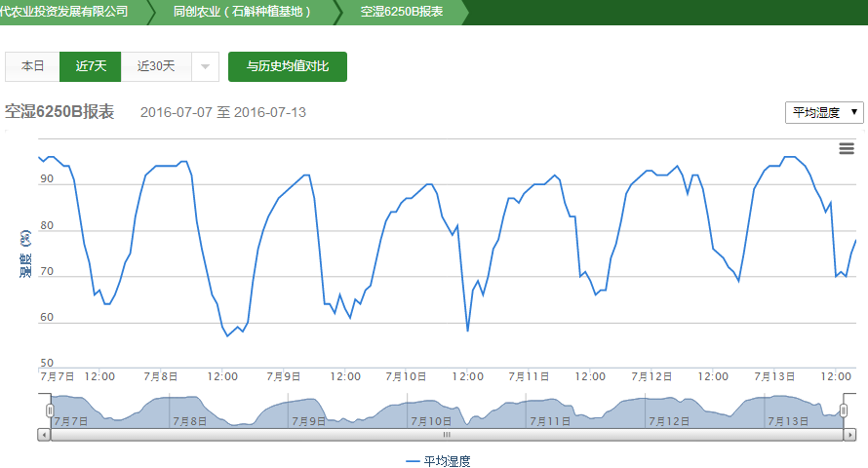Click the scrollbar left arrow

point(44,434)
